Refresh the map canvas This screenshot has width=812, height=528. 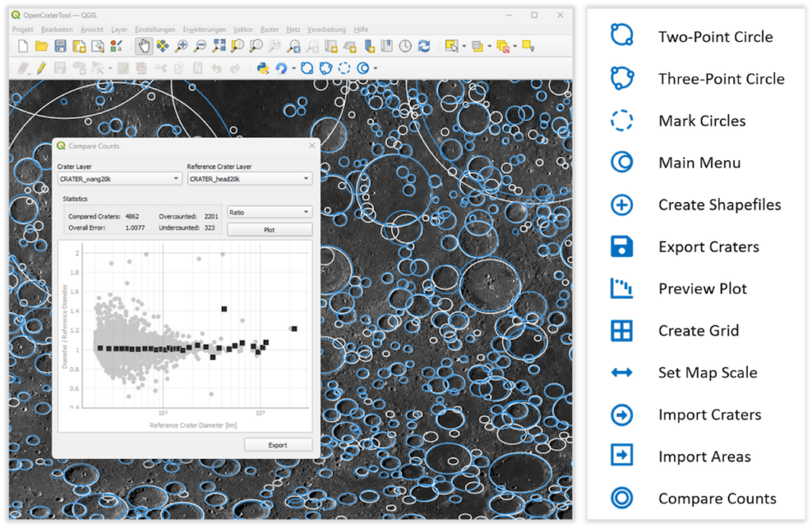[x=424, y=46]
